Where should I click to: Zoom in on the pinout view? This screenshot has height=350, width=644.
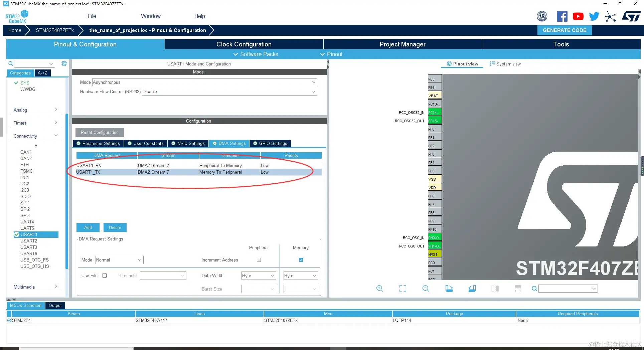(379, 289)
